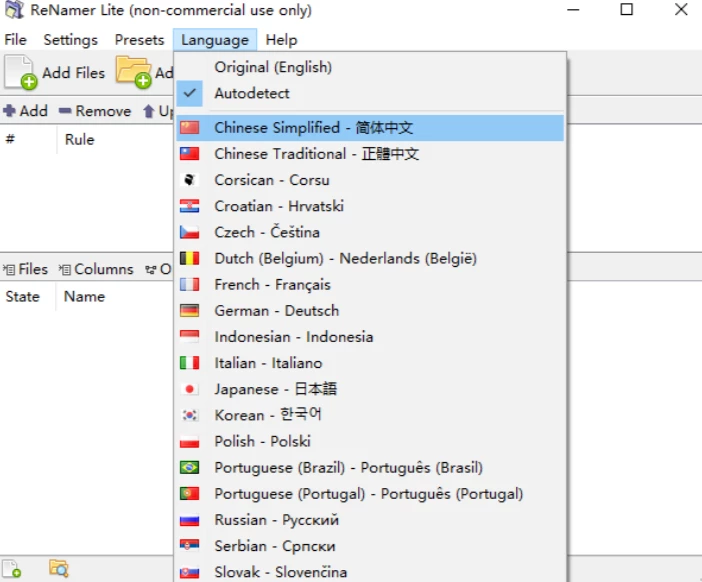Open the Help menu

(x=281, y=40)
